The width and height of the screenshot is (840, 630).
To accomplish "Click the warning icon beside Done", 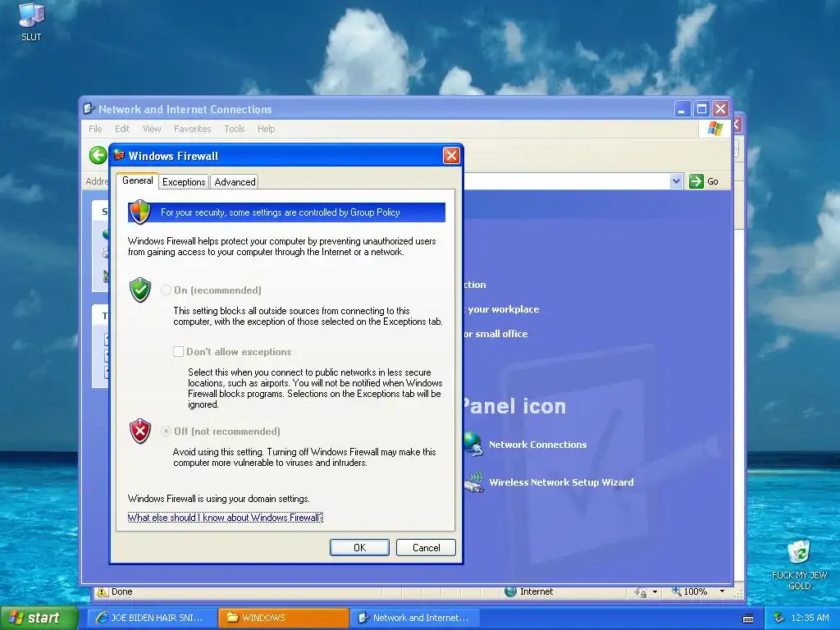I will pos(102,592).
